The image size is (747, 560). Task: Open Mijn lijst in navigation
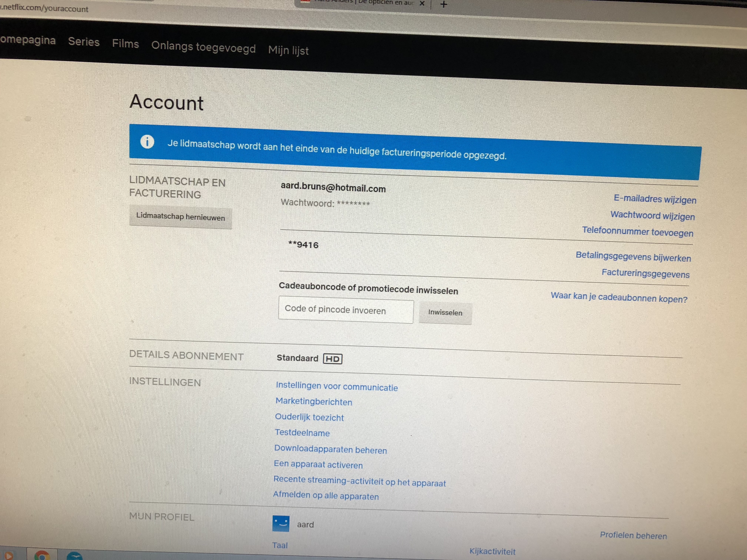point(288,50)
